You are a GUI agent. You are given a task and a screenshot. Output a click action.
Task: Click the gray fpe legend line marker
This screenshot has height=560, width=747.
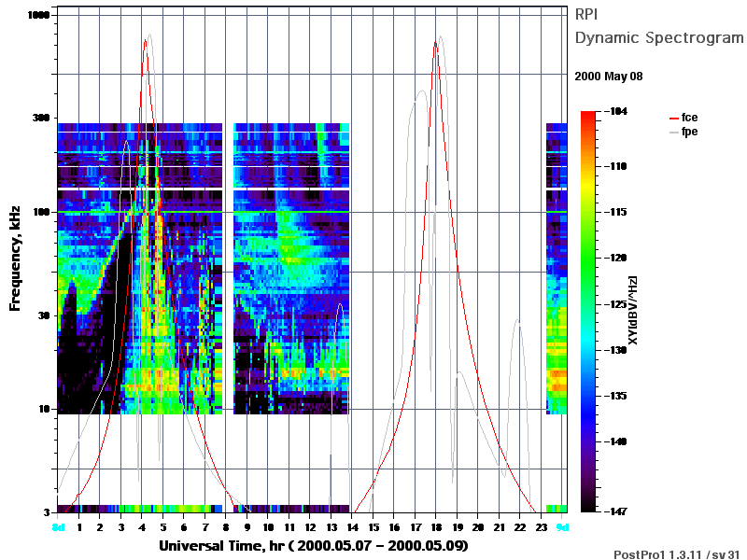pyautogui.click(x=673, y=133)
